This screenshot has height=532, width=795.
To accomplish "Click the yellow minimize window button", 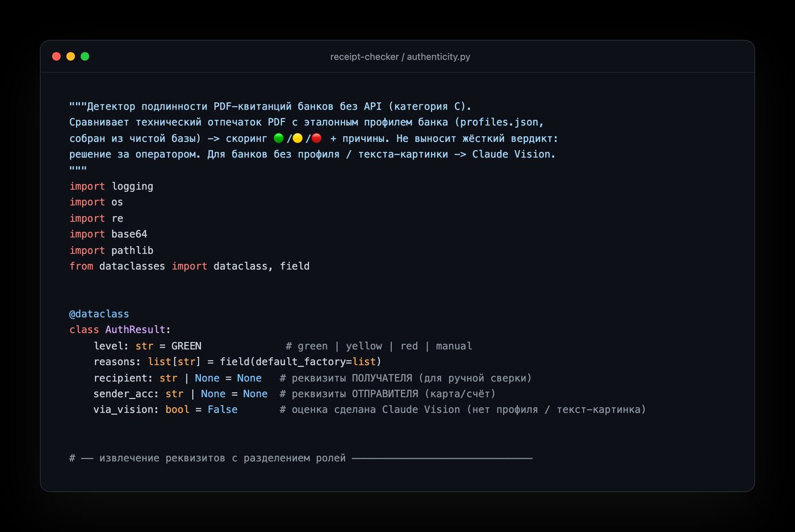I will click(70, 56).
